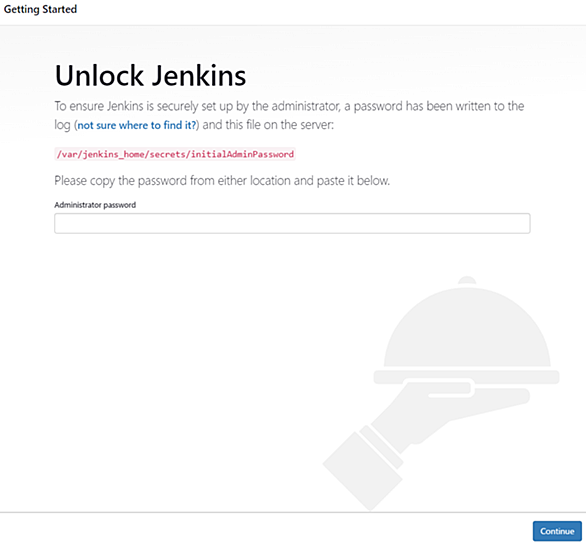
Task: Select the word Unlock in the heading
Action: (x=99, y=75)
